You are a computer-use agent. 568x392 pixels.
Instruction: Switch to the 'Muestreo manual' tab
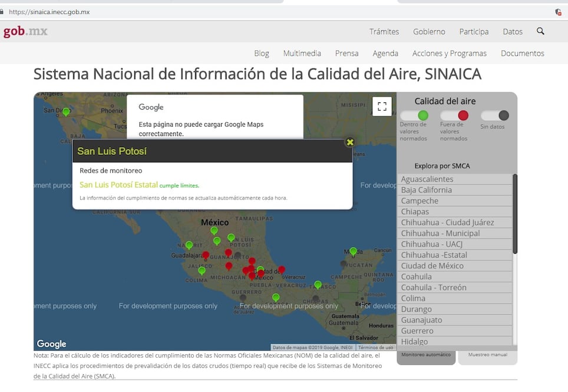[x=487, y=355]
